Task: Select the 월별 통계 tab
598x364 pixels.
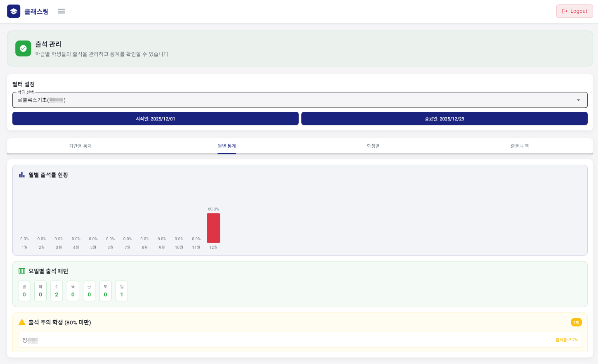Action: [227, 146]
